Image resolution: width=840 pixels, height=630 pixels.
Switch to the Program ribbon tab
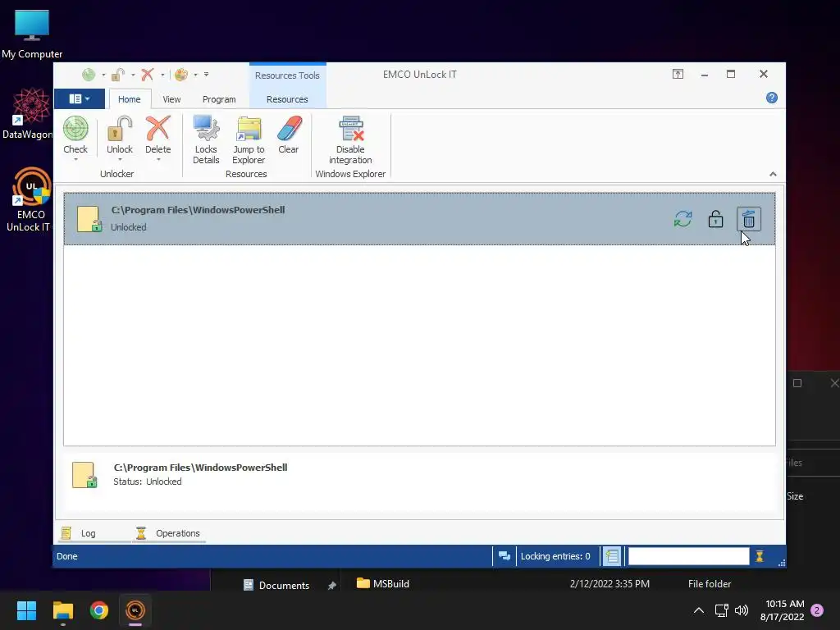(219, 99)
